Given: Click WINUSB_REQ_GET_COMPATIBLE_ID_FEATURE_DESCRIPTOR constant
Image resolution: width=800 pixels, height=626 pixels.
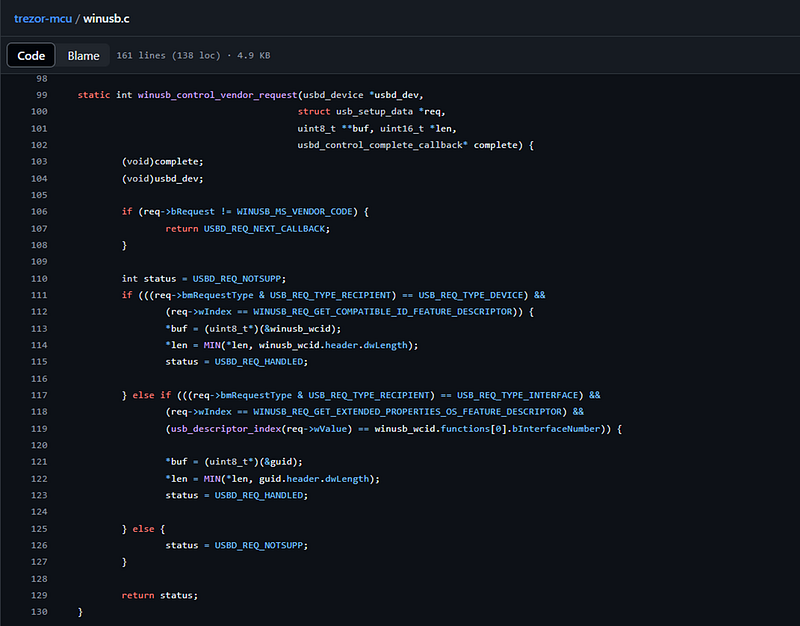Looking at the screenshot, I should click(383, 312).
